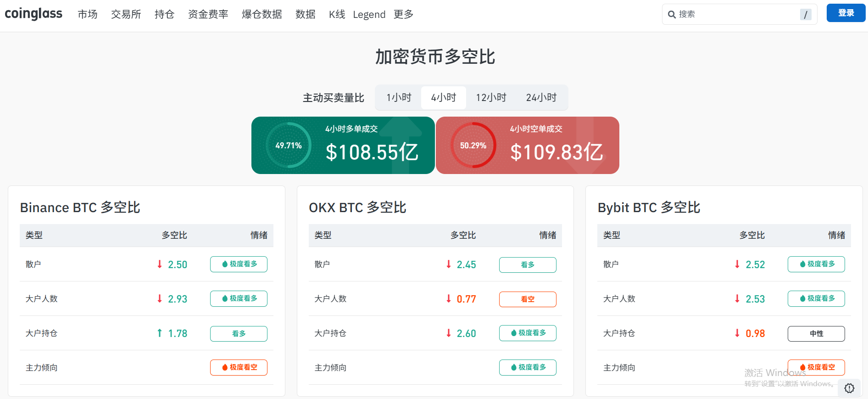Open the 交易所 menu

click(126, 14)
